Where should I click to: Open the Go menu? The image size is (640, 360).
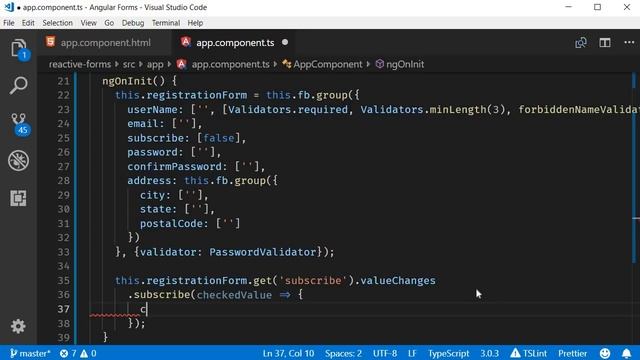click(x=109, y=23)
